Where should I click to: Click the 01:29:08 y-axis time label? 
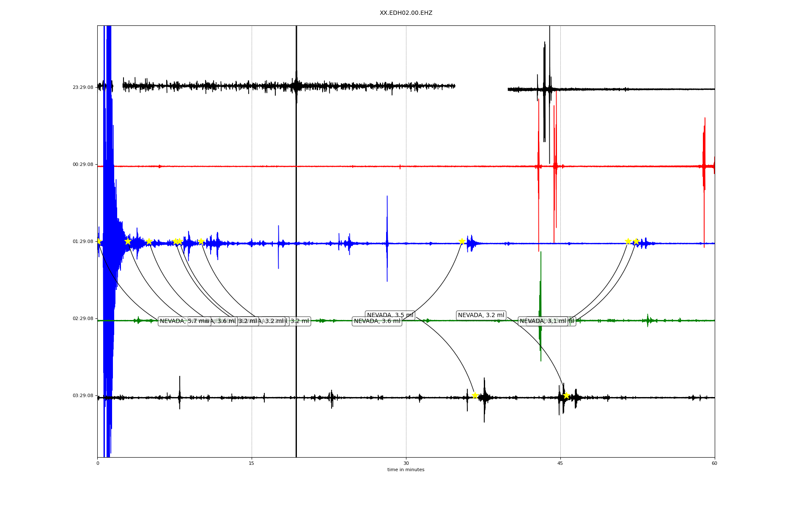point(83,242)
